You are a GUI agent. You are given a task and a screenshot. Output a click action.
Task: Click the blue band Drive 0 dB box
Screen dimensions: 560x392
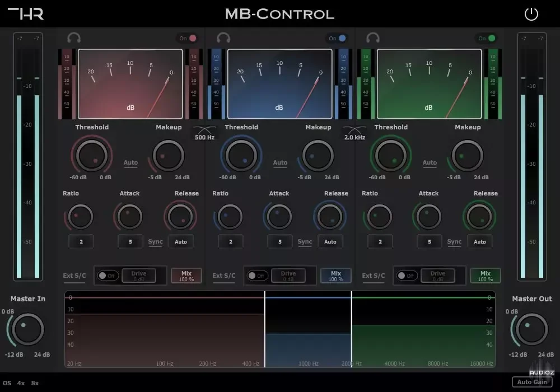click(288, 276)
